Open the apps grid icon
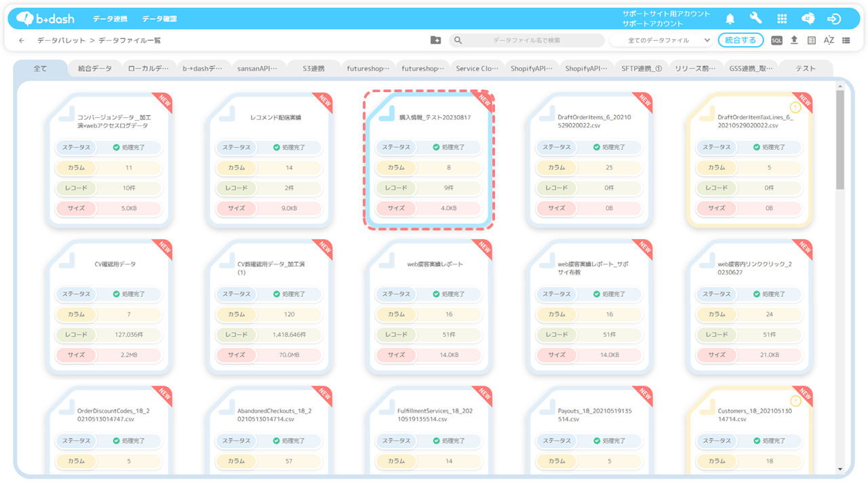Viewport: 868px width, 488px height. pos(782,19)
